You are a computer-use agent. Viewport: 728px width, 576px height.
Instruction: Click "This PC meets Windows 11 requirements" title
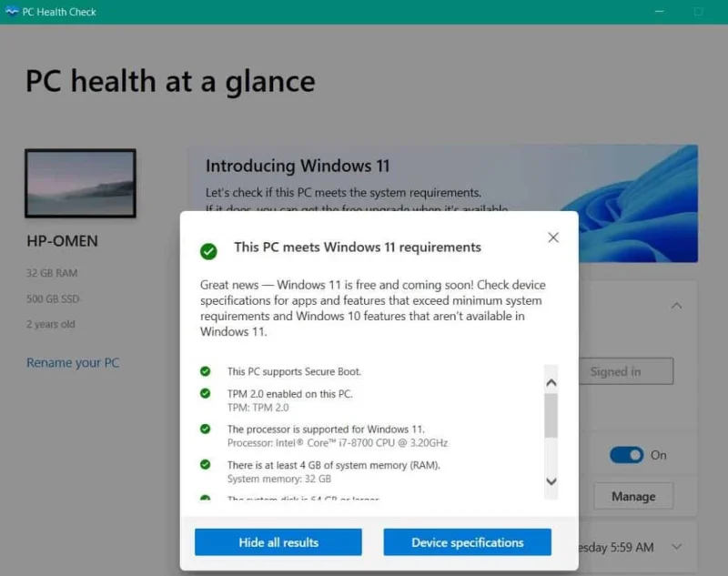tap(358, 247)
